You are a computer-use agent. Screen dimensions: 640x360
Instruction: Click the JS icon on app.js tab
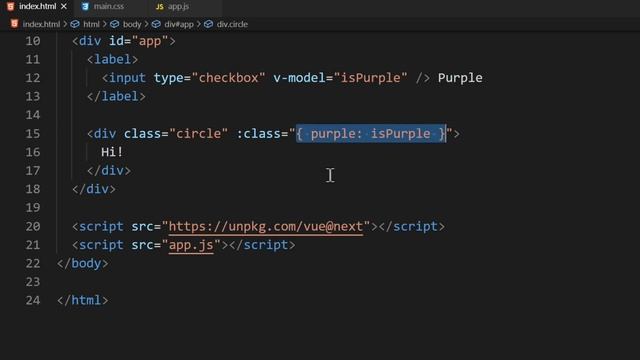coord(160,7)
